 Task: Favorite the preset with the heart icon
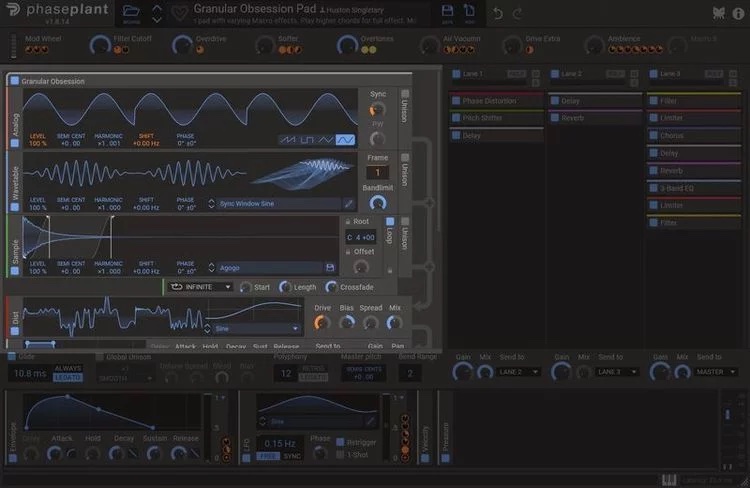[x=180, y=13]
